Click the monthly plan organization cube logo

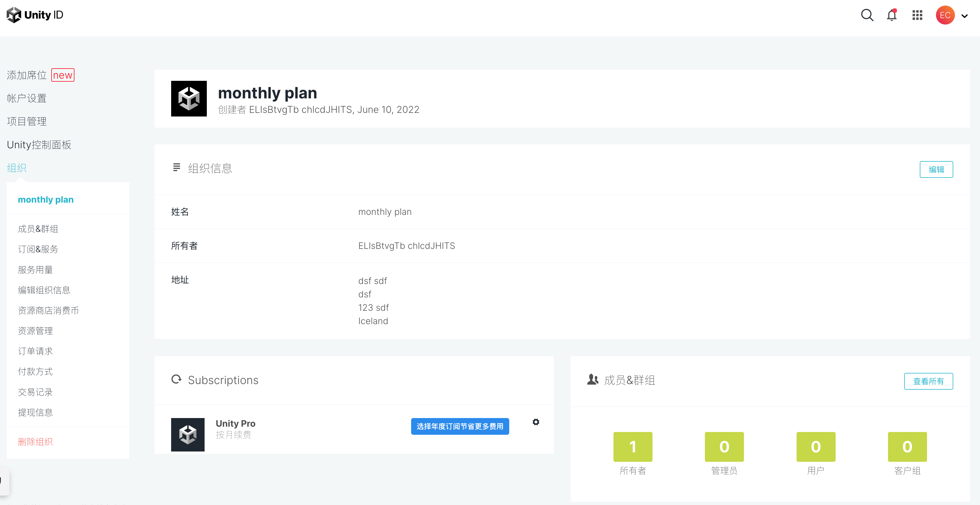[x=189, y=98]
